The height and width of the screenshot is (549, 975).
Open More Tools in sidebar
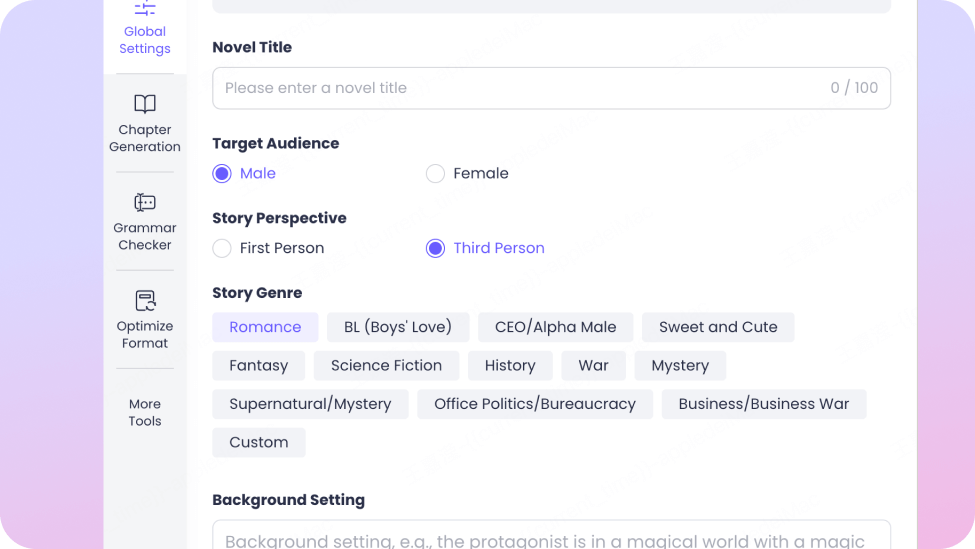coord(145,412)
